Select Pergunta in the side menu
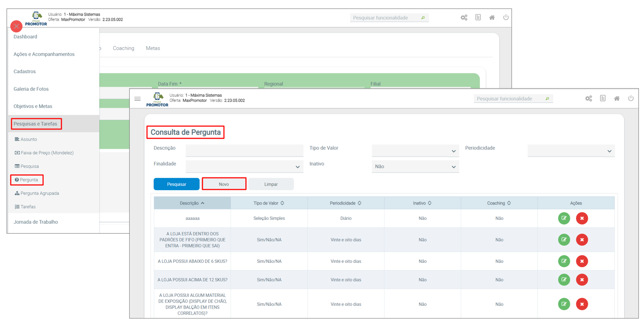Viewport: 644px width, 327px height. 29,180
